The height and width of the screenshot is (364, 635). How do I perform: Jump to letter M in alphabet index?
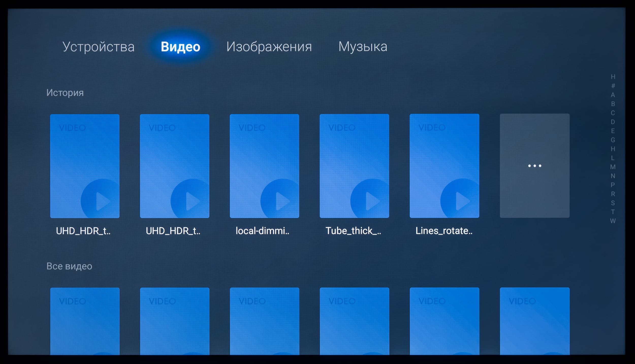(613, 167)
